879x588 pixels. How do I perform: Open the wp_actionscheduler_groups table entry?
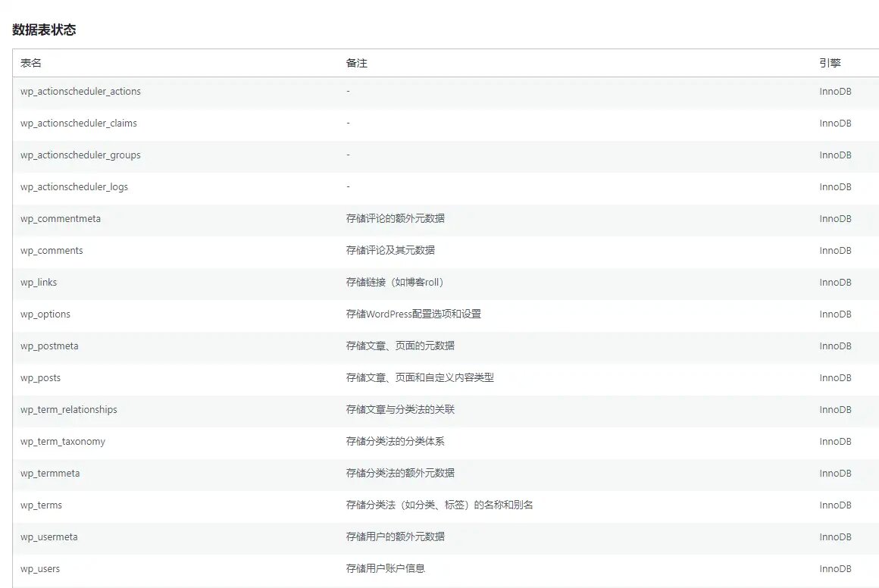[80, 155]
